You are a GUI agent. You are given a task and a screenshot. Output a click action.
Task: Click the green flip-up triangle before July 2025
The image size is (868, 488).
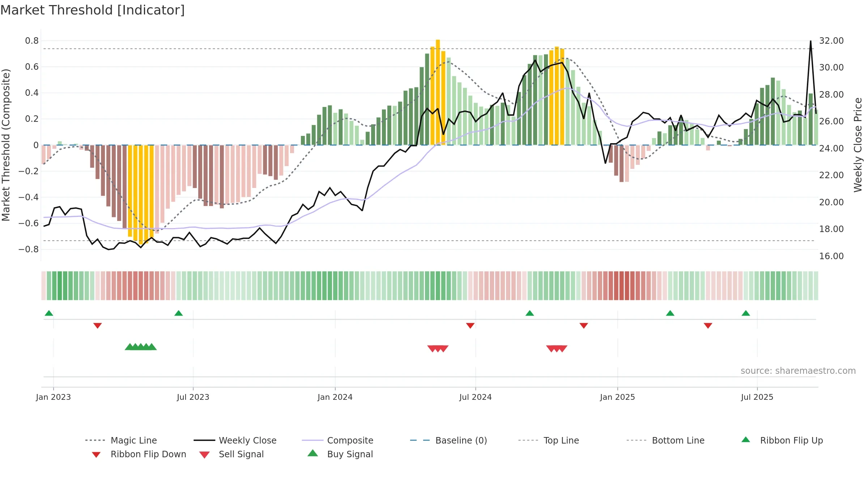746,313
